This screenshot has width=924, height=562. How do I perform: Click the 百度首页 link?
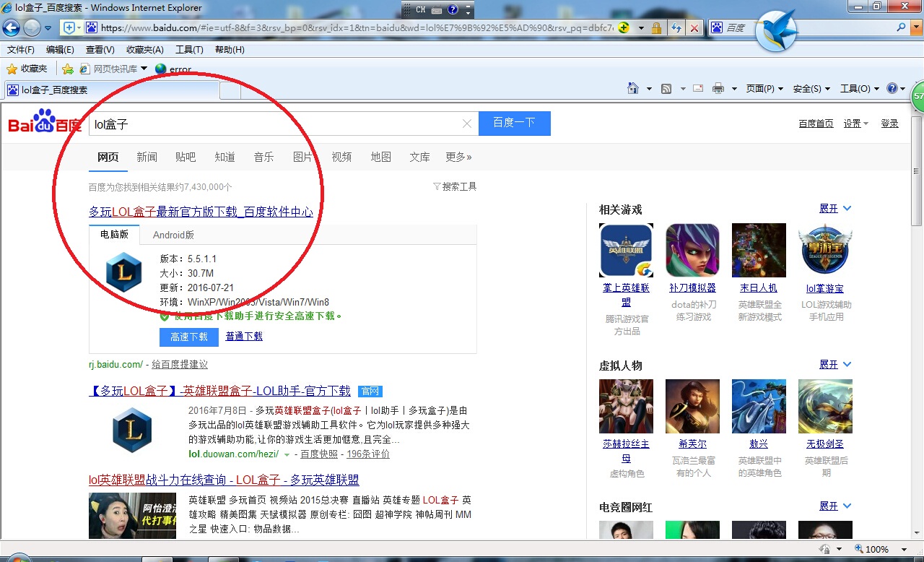coord(816,124)
